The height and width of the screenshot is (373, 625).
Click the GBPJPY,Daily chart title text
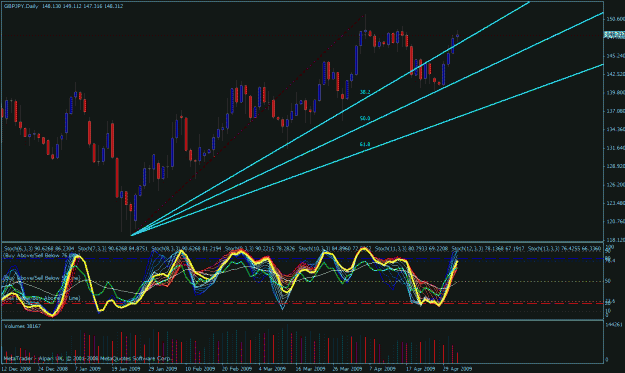coord(21,6)
